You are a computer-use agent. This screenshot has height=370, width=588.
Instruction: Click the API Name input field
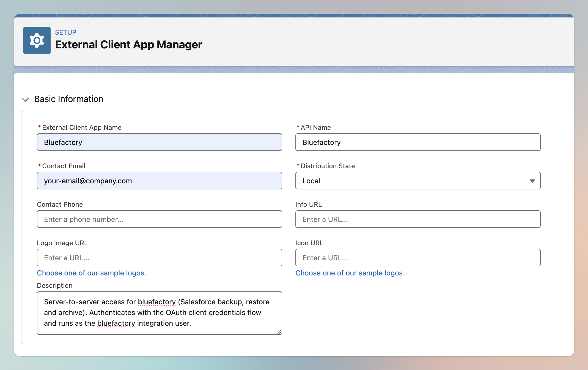(418, 142)
